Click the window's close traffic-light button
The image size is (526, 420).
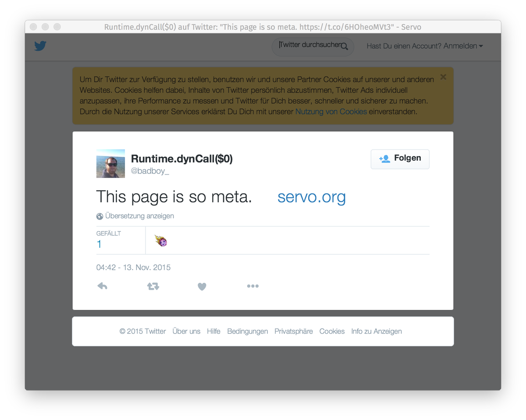point(33,27)
